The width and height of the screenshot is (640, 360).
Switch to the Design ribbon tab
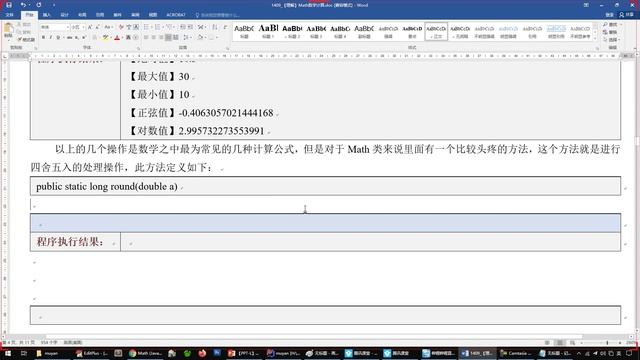(x=64, y=15)
